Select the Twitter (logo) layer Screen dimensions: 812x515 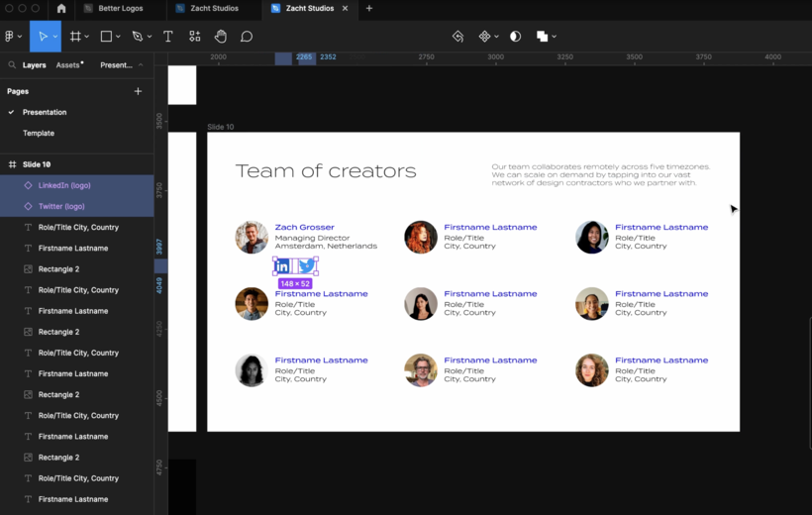[x=76, y=206]
